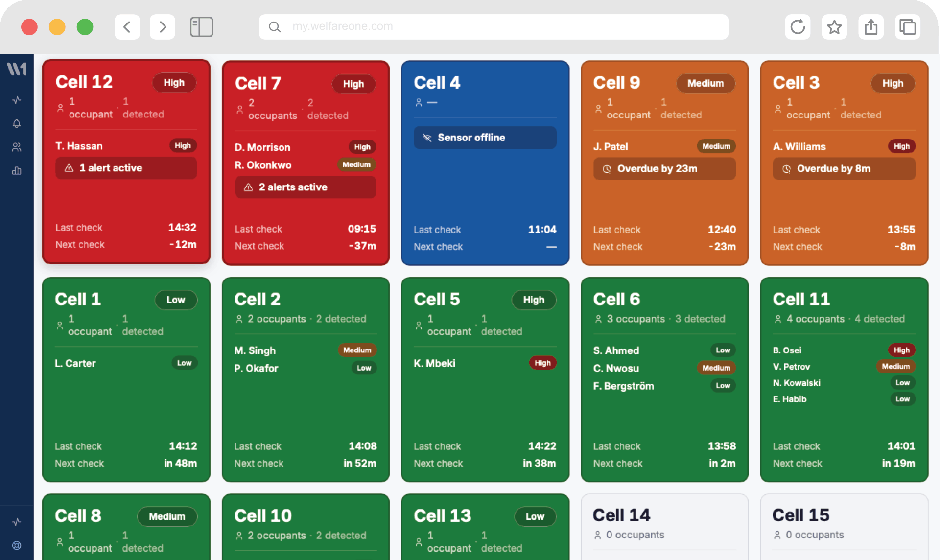The height and width of the screenshot is (560, 940).
Task: Select occupant A. Williams in Cell 3
Action: point(799,147)
